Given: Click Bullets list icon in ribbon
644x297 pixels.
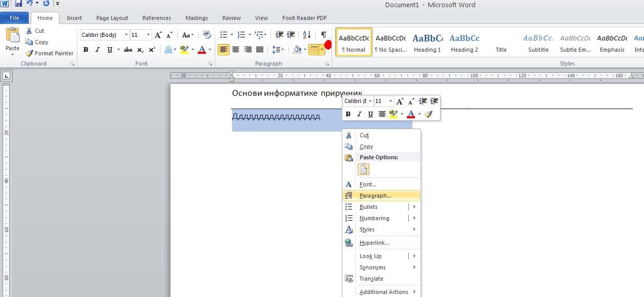Looking at the screenshot, I should [224, 35].
